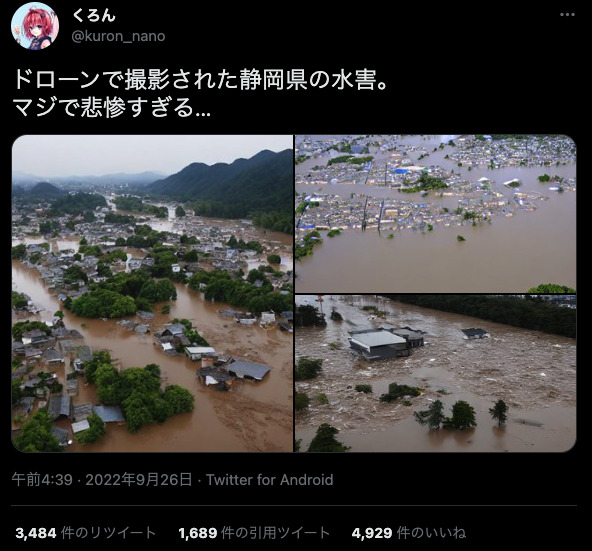Open the 3,484 retweets list

[x=86, y=533]
